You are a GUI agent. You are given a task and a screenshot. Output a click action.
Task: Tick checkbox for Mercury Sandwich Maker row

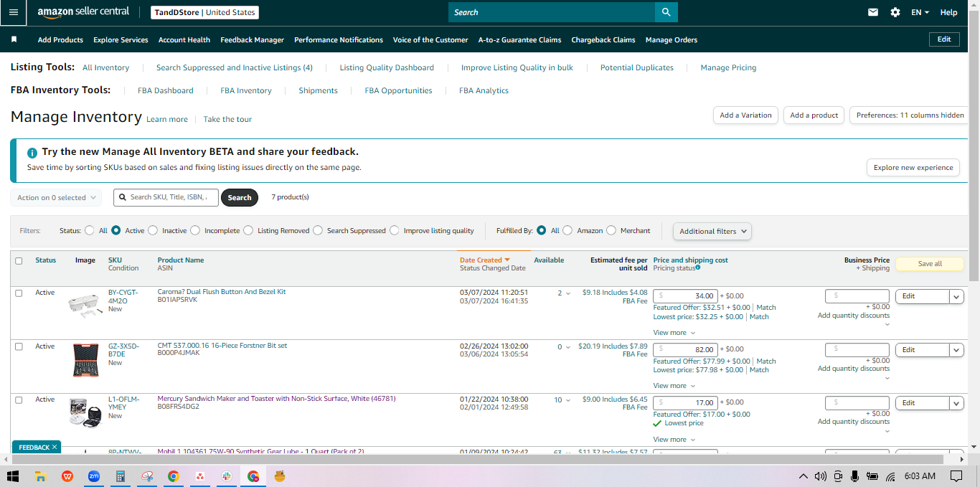pyautogui.click(x=19, y=399)
